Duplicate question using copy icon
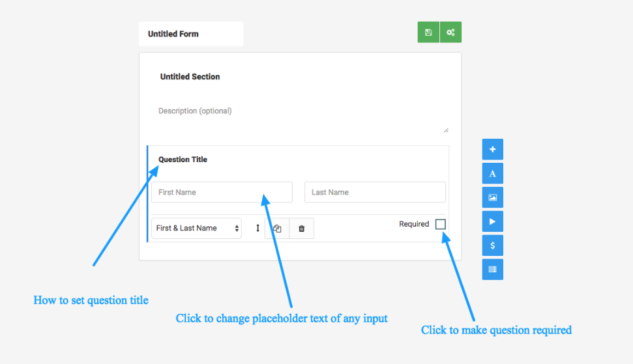 tap(277, 229)
